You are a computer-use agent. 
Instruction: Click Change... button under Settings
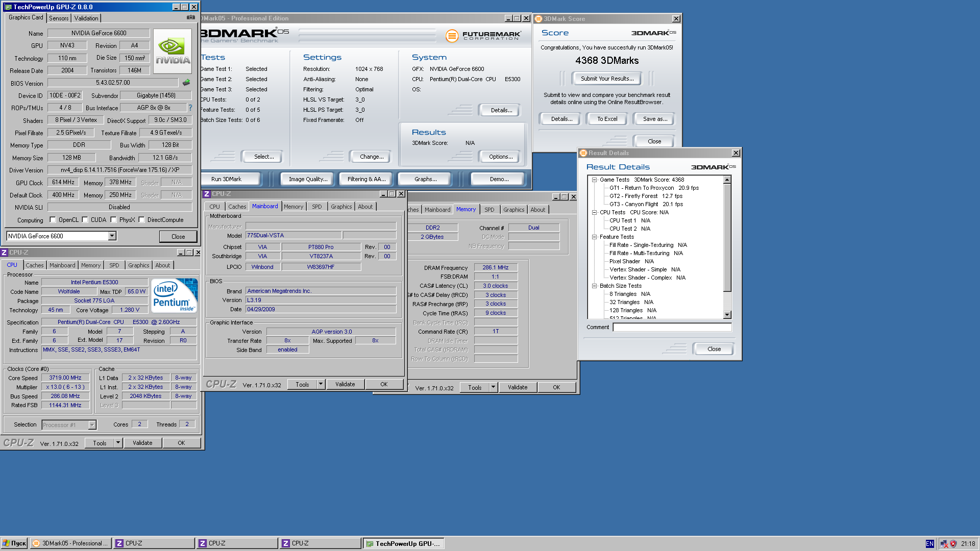tap(372, 157)
